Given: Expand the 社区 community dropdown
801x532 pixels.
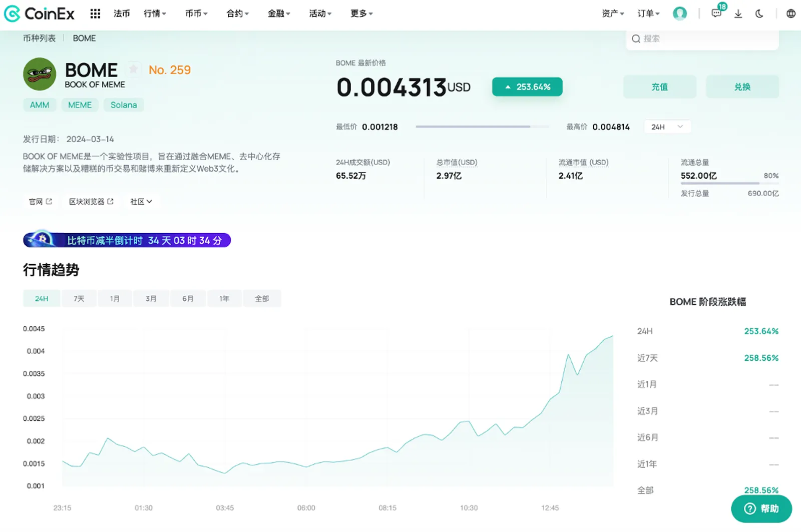Looking at the screenshot, I should click(141, 202).
